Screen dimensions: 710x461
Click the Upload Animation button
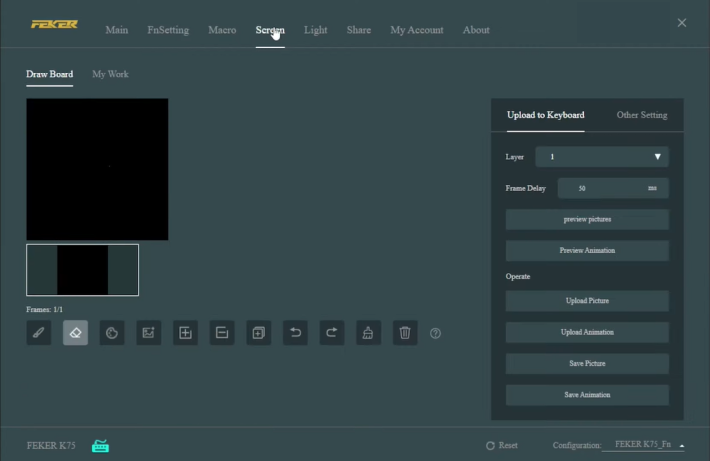point(587,332)
